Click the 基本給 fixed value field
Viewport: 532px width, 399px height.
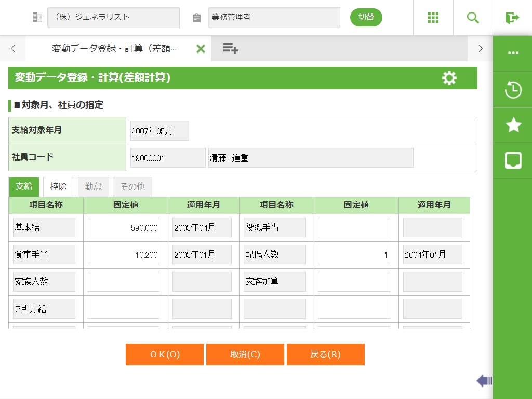click(124, 228)
